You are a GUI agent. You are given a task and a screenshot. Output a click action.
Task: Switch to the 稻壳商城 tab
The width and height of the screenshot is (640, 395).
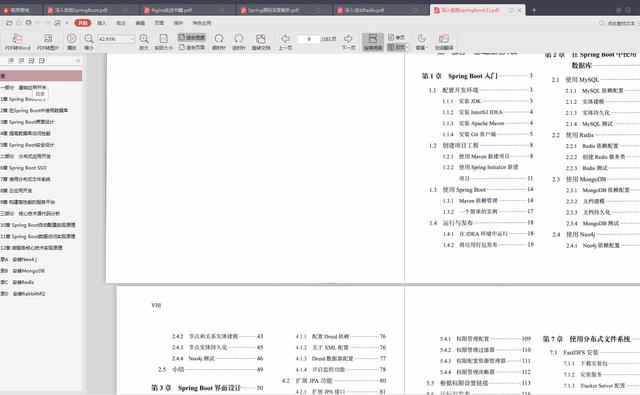(x=20, y=10)
